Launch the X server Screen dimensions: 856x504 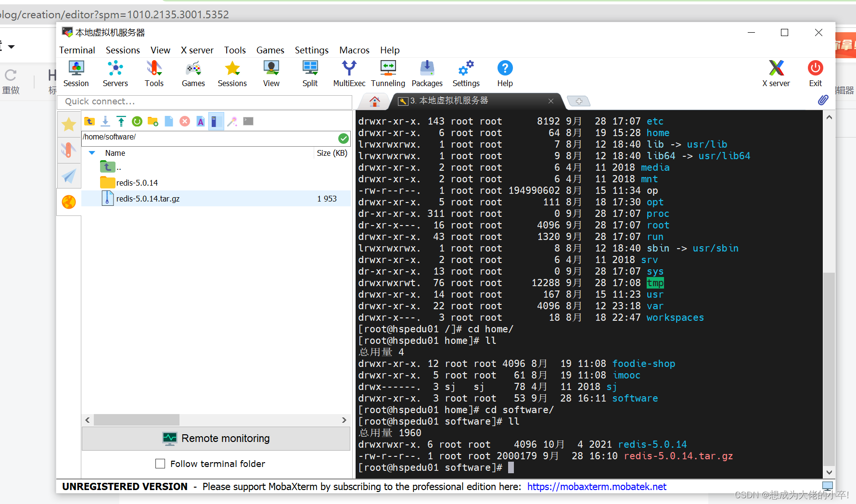[x=776, y=73]
